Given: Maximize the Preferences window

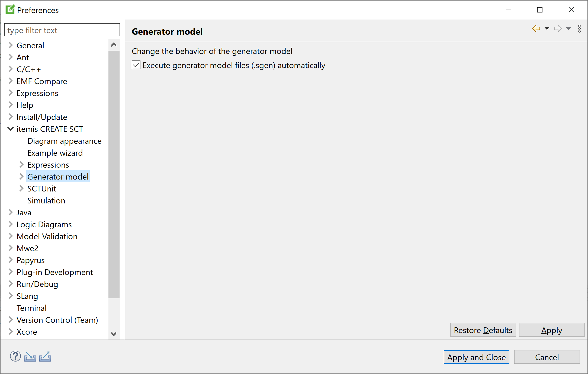Looking at the screenshot, I should [x=540, y=10].
